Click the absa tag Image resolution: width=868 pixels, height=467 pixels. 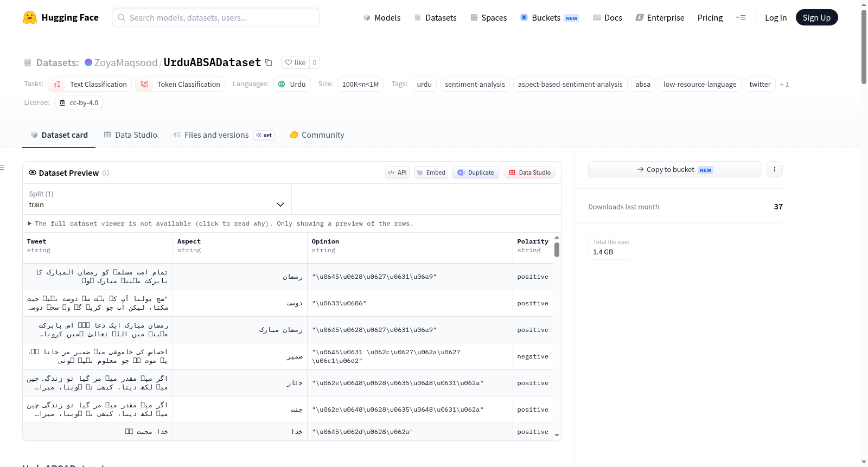643,84
